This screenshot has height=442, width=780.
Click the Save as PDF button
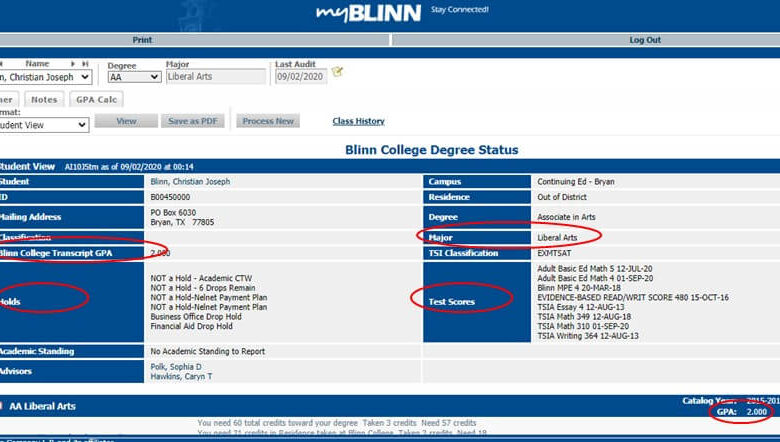tap(193, 121)
